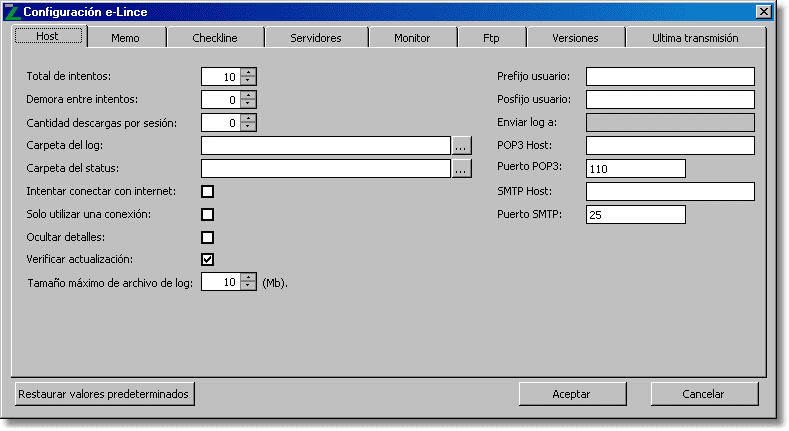Check Solo utilizar una conexión
This screenshot has width=789, height=431.
click(x=207, y=214)
